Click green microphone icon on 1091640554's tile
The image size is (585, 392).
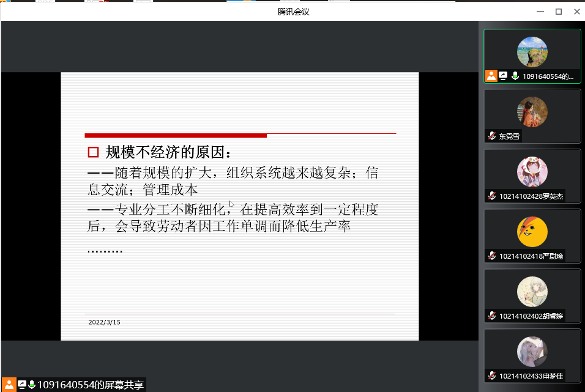click(515, 76)
